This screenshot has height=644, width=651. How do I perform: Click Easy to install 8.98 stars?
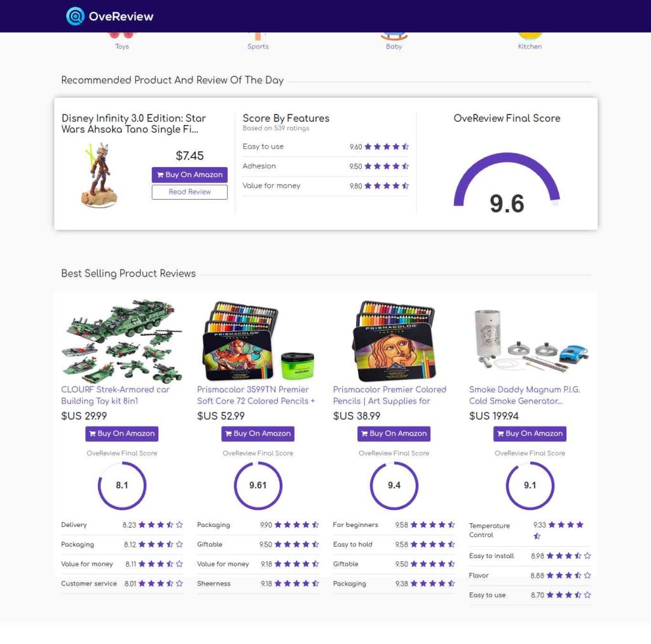click(568, 556)
